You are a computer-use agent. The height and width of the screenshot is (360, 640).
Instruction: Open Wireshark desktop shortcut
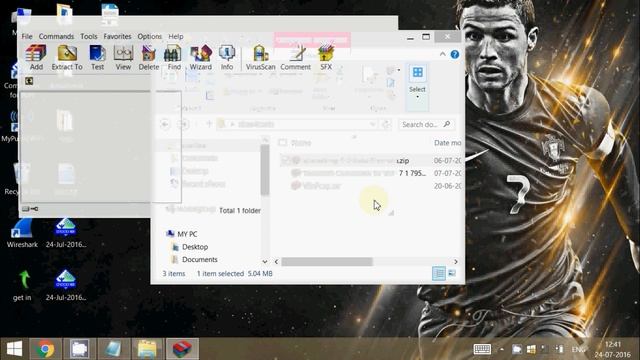pyautogui.click(x=22, y=233)
